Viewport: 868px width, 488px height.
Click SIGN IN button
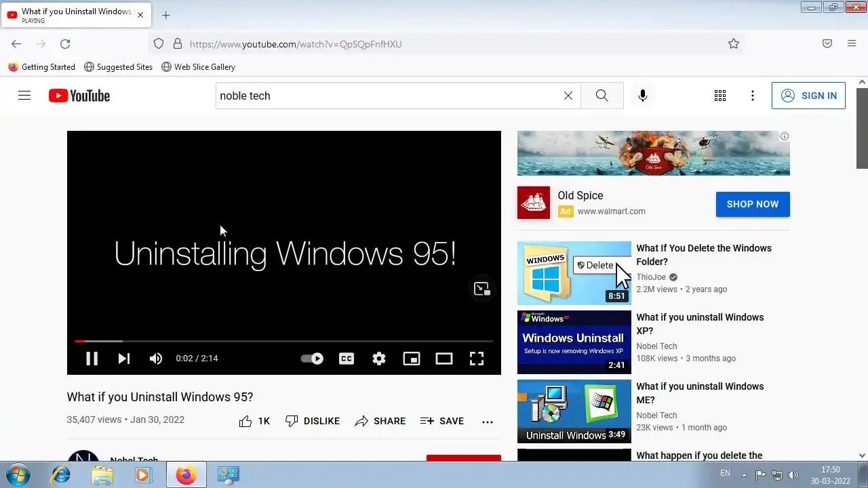pos(808,96)
